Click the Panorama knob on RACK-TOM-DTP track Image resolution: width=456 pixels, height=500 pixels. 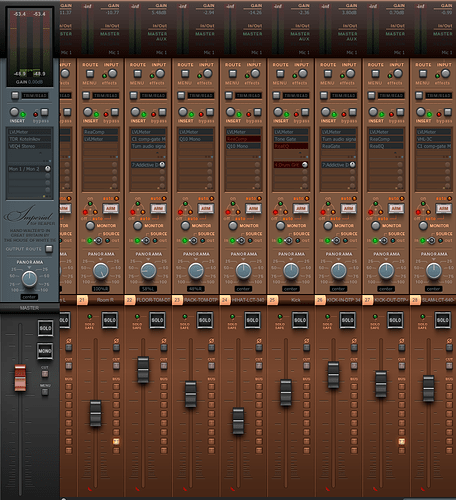coord(196,271)
